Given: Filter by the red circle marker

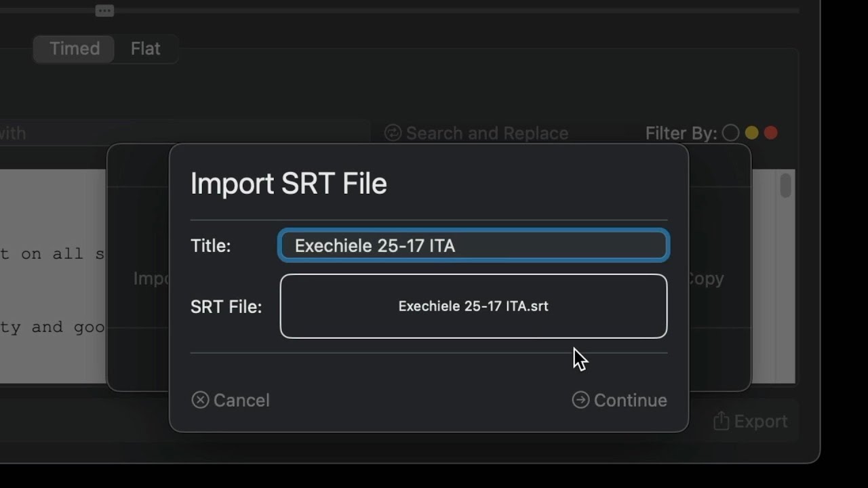Looking at the screenshot, I should coord(771,133).
